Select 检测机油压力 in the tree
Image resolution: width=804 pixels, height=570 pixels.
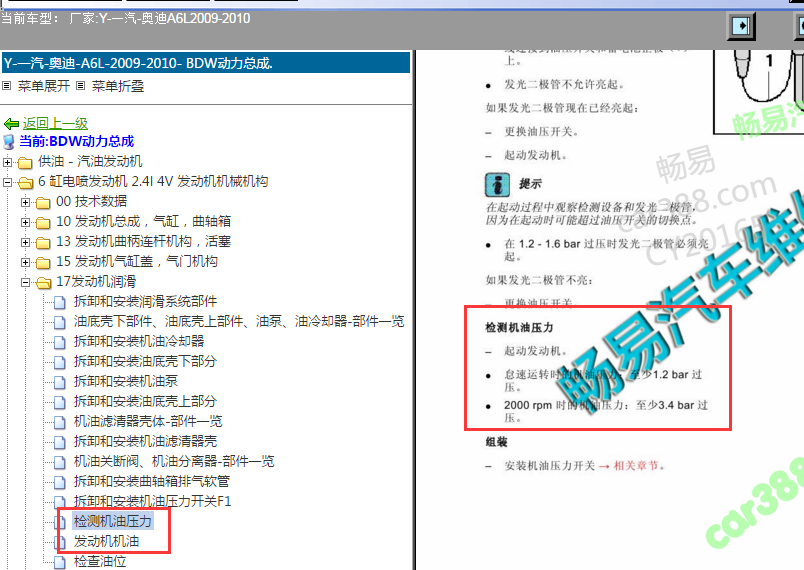coord(113,521)
